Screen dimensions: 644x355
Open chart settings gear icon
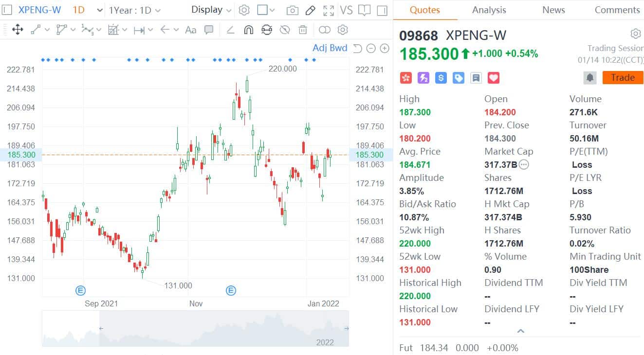[x=343, y=30]
